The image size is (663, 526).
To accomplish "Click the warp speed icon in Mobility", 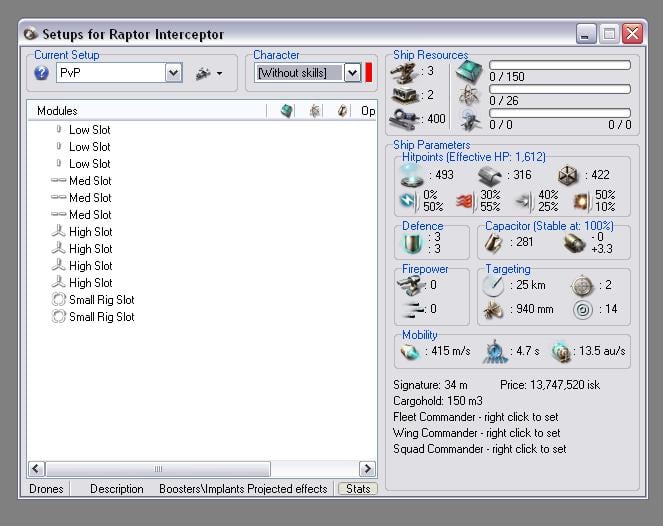I will (561, 351).
